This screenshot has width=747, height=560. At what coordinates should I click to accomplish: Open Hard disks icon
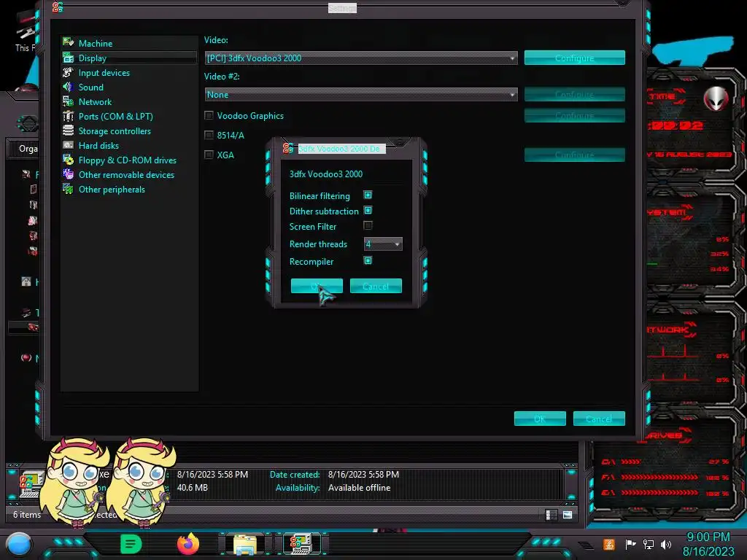[x=68, y=146]
